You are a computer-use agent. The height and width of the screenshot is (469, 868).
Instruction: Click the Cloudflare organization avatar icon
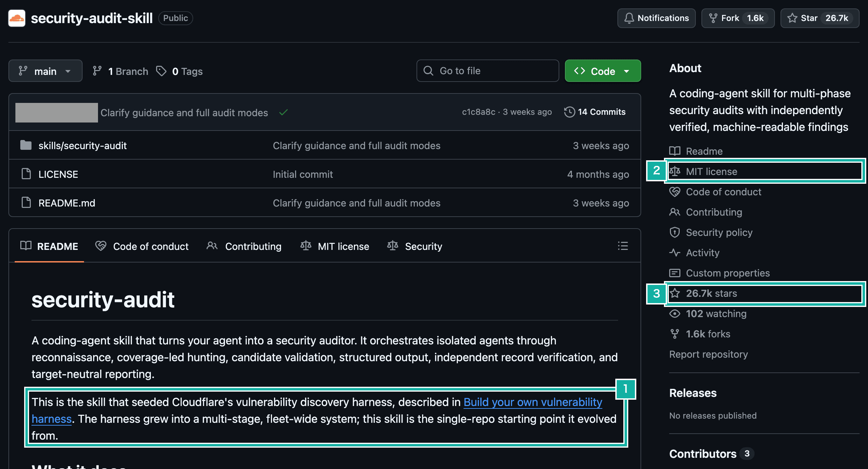[x=17, y=18]
